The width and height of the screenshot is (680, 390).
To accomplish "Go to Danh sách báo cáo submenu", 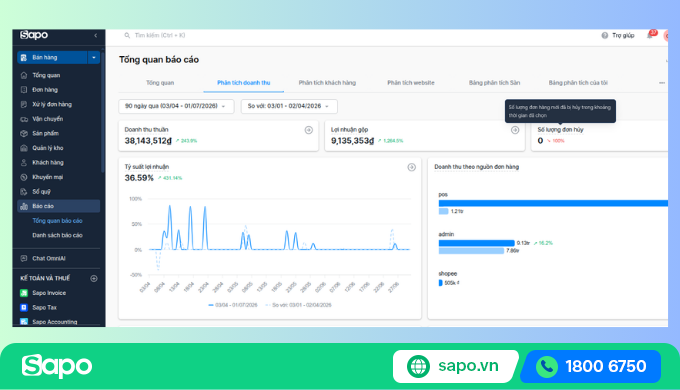I will [57, 235].
